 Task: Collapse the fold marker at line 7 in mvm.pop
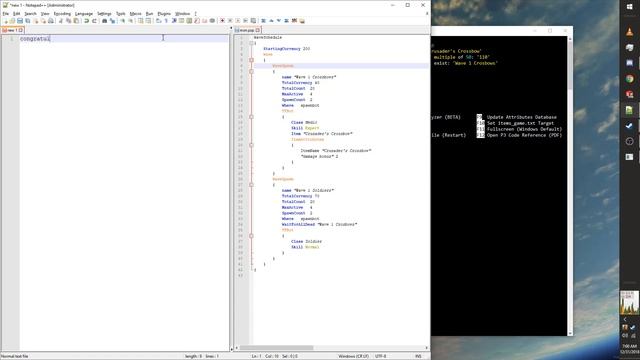pyautogui.click(x=251, y=71)
